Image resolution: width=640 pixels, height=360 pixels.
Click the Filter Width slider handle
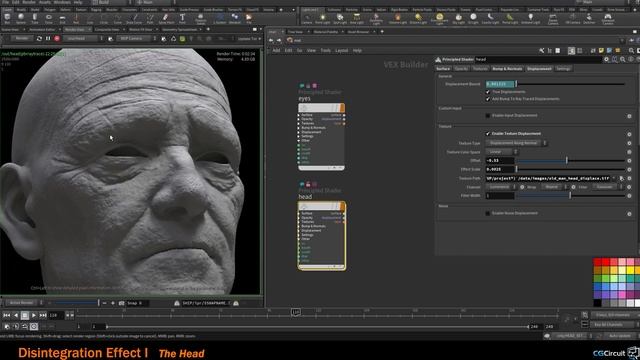[x=570, y=196]
